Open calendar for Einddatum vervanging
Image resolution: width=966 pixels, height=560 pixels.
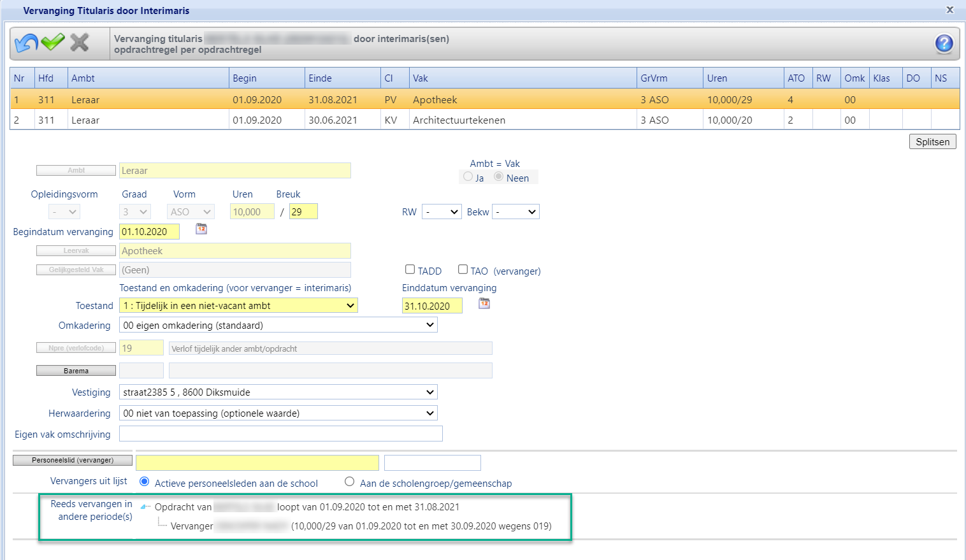click(484, 303)
